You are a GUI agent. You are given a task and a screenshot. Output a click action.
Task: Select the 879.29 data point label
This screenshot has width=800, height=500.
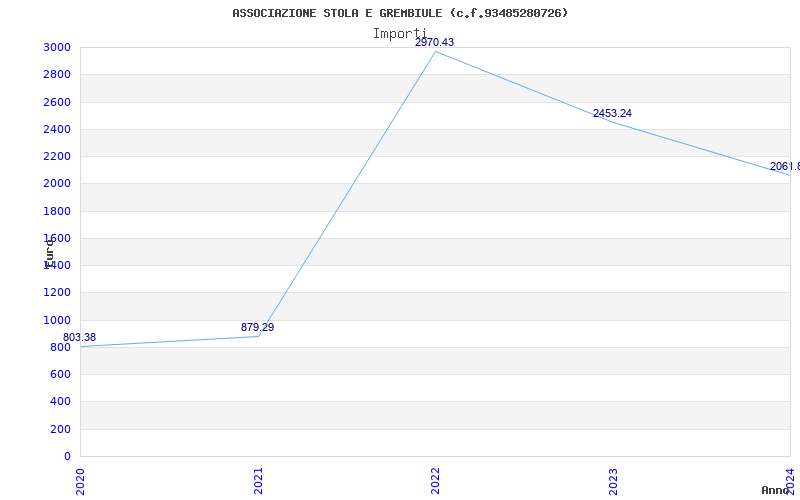[x=257, y=328]
